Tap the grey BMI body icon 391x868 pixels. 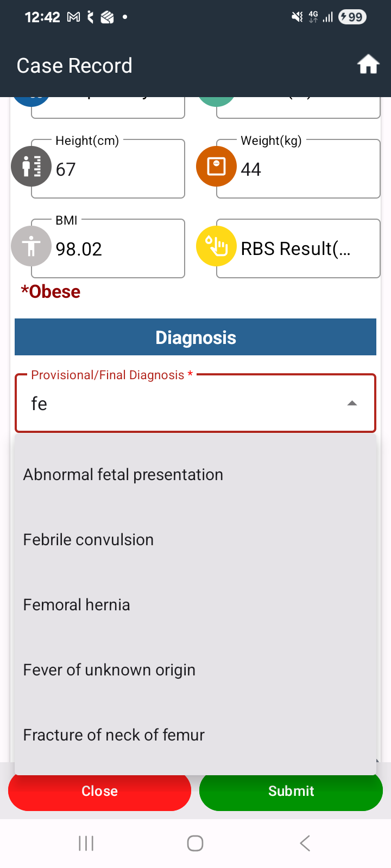[x=31, y=246]
